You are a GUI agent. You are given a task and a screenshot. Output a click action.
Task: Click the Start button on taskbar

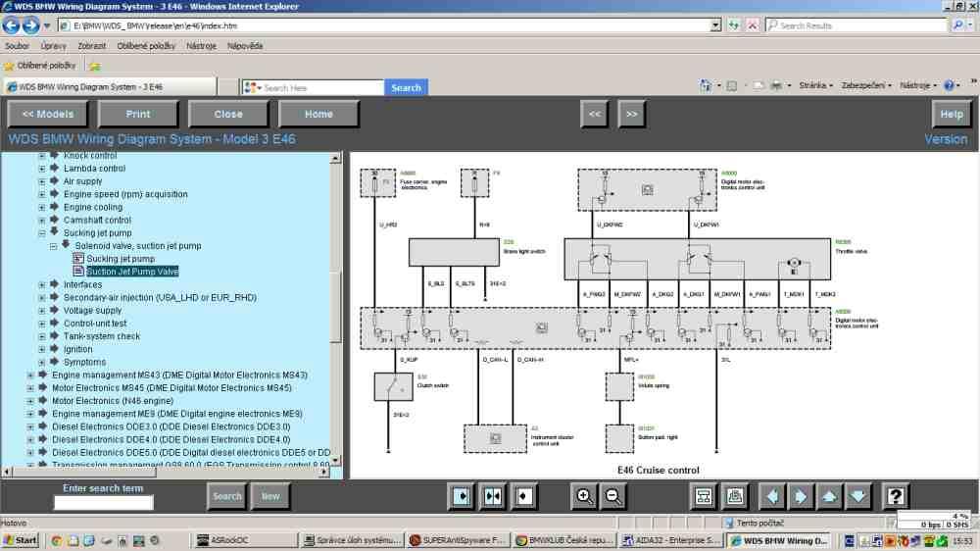[21, 540]
